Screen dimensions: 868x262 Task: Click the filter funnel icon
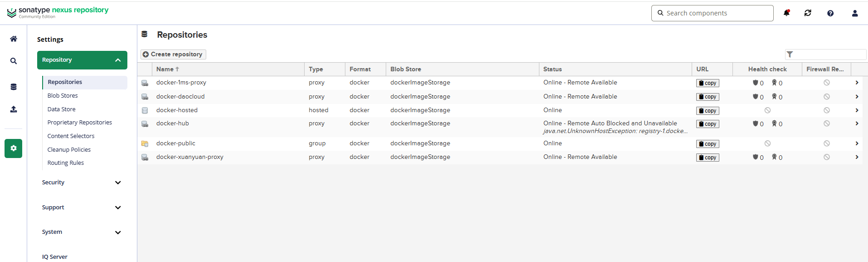(x=790, y=54)
